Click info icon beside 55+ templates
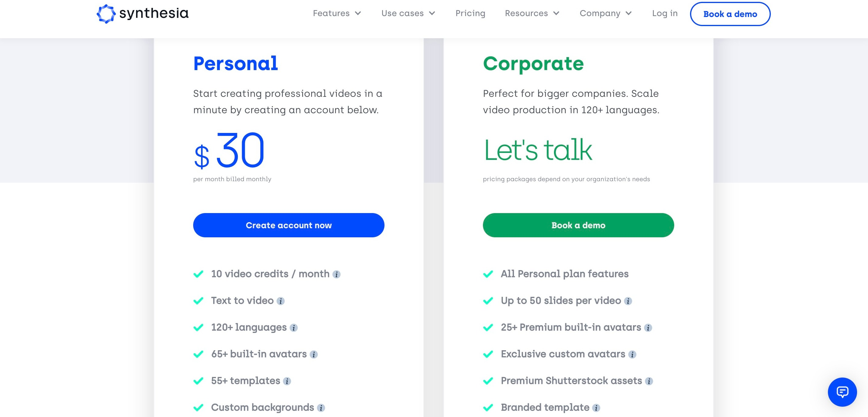 pos(287,381)
